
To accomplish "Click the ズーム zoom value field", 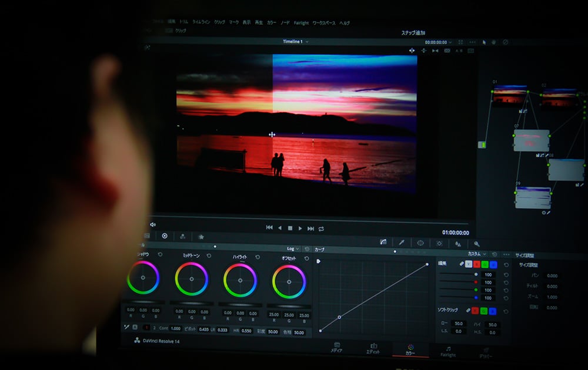I will coord(552,297).
